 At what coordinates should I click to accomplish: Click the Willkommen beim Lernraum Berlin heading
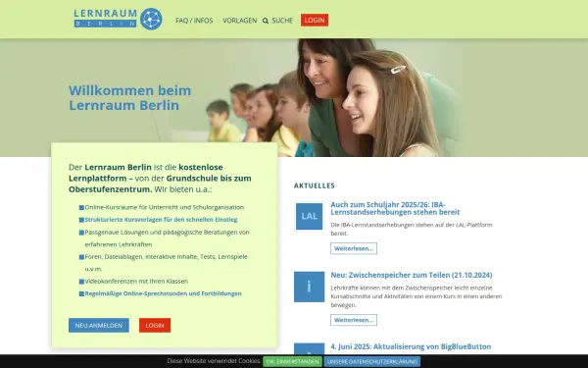[129, 97]
